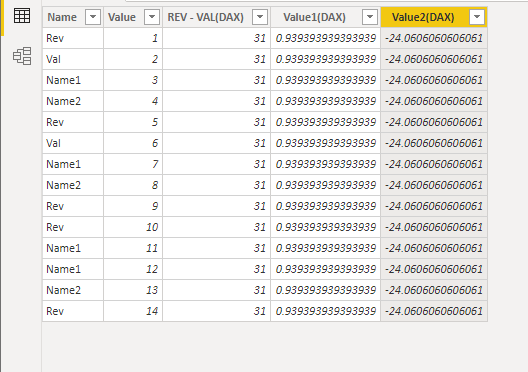Open the Value2(DAX) column filter dropdown

(477, 17)
